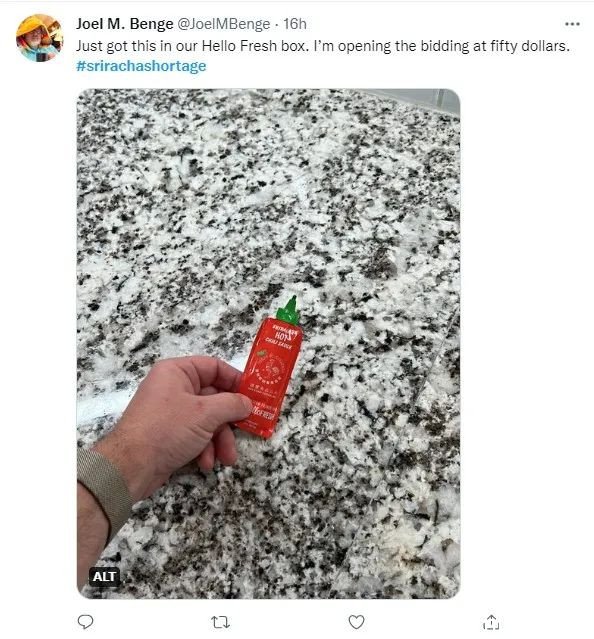Enlarge the attached countertop photo
This screenshot has width=594, height=639.
click(x=268, y=344)
